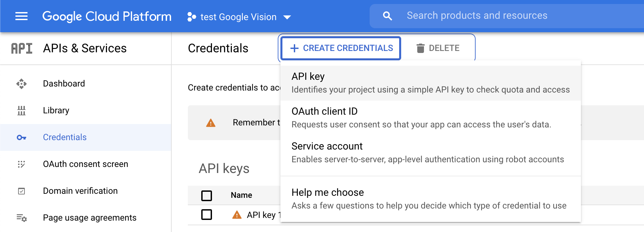Choose OAuth client ID menu option
Viewport: 644px width, 232px height.
point(431,118)
